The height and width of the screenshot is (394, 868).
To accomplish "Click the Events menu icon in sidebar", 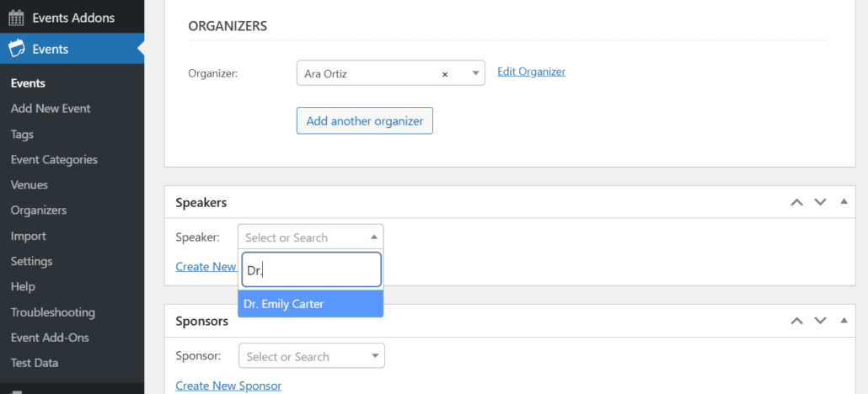I will 16,49.
